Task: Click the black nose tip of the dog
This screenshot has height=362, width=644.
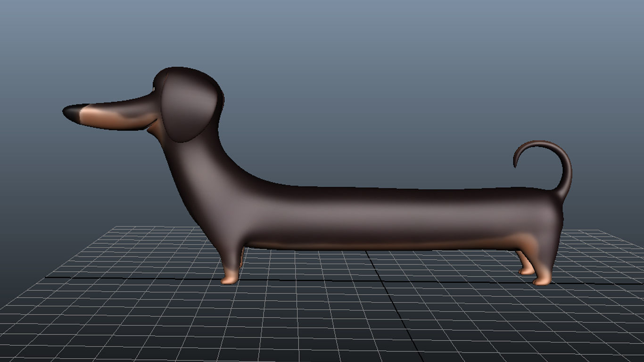Action: point(72,113)
